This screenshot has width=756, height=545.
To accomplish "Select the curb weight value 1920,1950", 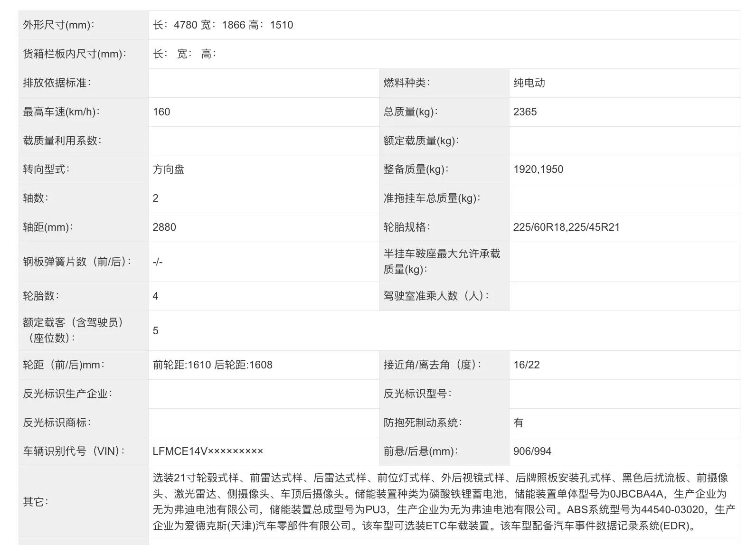I will point(538,169).
